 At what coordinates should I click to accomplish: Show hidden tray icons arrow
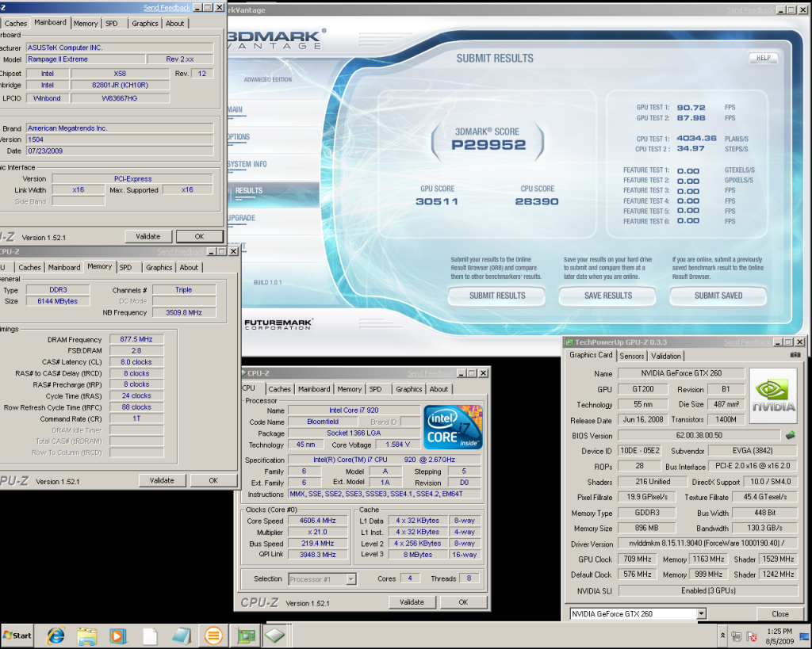722,636
